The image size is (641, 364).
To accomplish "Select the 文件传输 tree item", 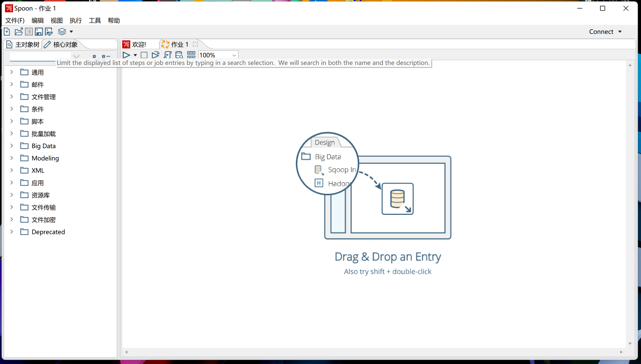I will (44, 207).
